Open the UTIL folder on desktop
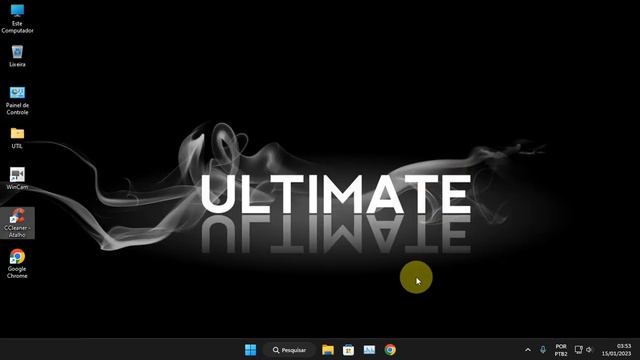This screenshot has height=360, width=640. (17, 138)
